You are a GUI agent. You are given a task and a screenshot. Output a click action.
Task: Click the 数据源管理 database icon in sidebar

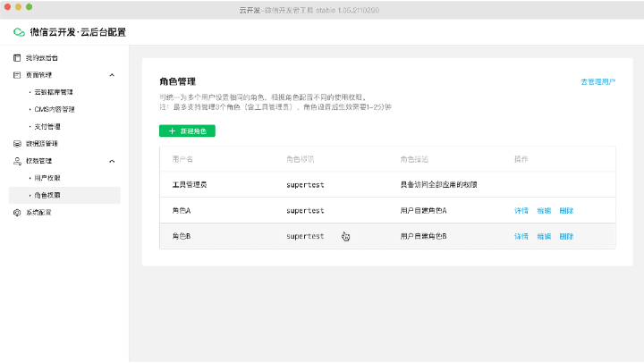coord(17,144)
